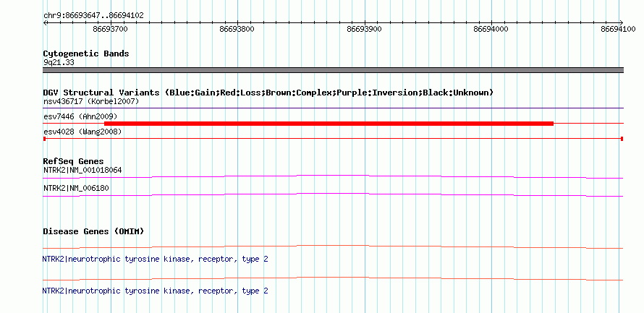Click ruler position 86693800
Viewport: 644px width, 313px height.
pos(237,29)
